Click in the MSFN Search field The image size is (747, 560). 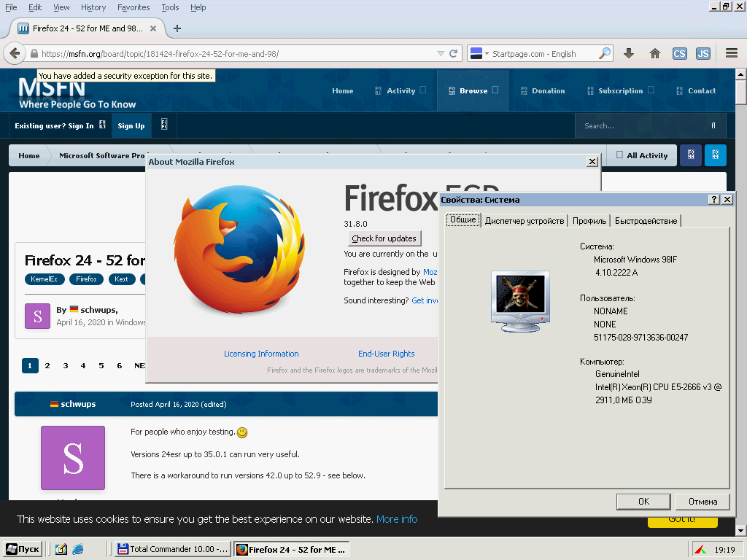643,125
